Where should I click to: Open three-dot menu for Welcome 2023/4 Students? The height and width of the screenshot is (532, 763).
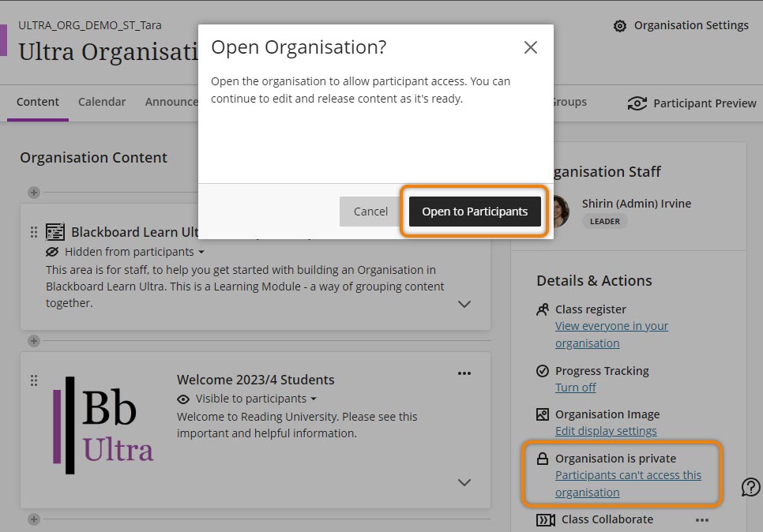[x=464, y=373]
